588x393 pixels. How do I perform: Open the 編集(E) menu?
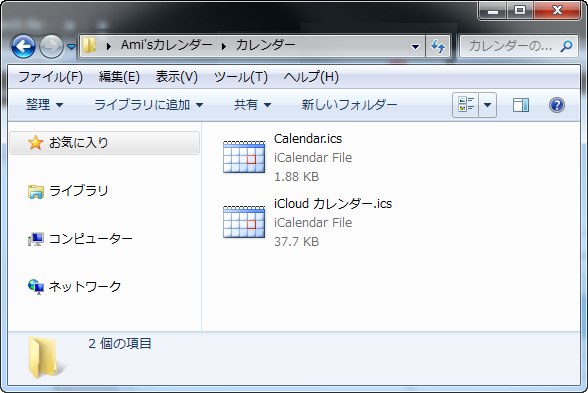point(119,77)
